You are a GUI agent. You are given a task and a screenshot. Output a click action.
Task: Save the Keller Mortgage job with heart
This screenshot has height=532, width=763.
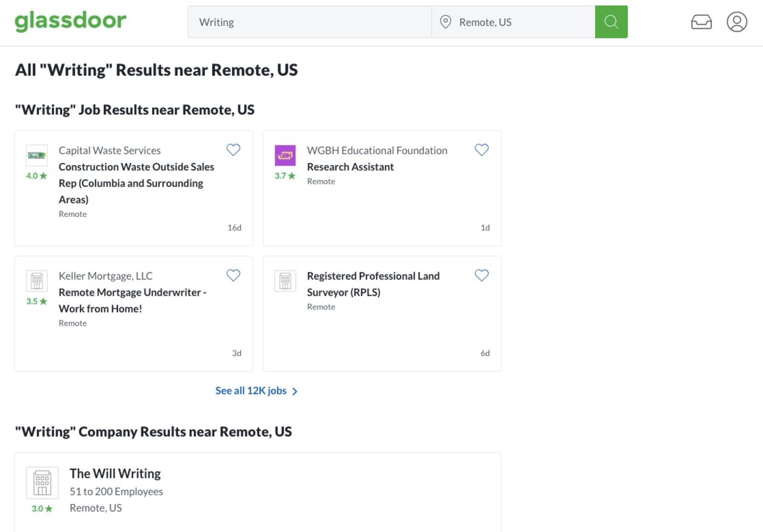233,275
